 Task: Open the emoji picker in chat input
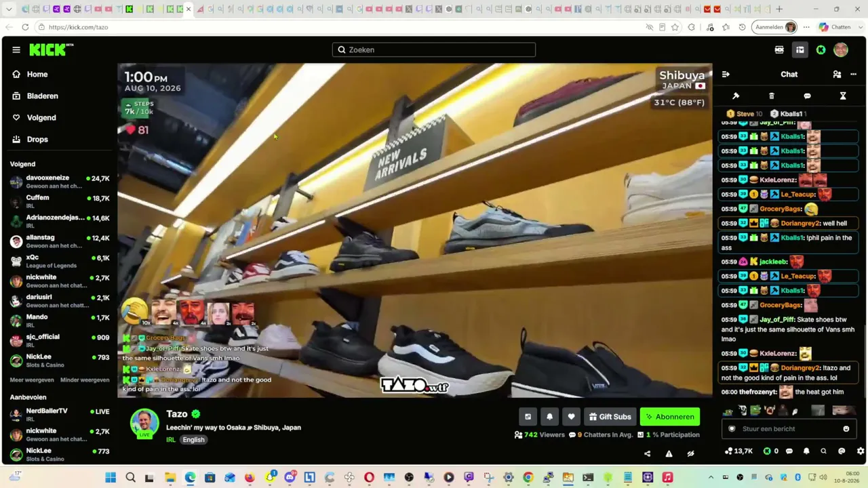click(846, 429)
